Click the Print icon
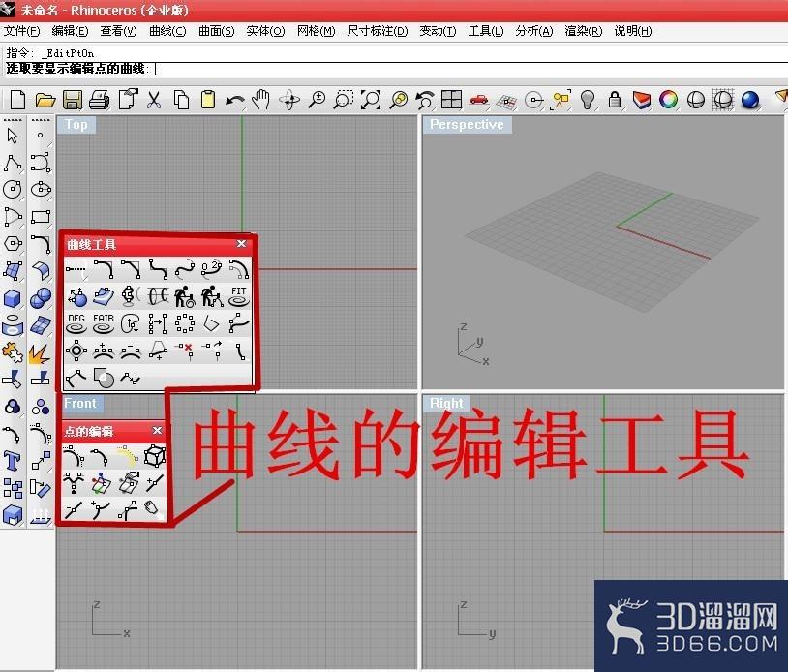This screenshot has height=672, width=788. click(x=100, y=100)
